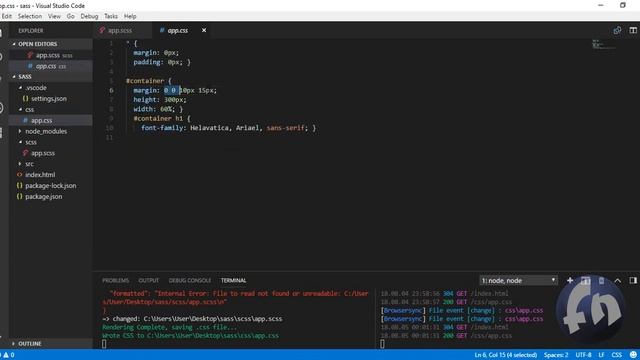Expand the OUTLINE section
This screenshot has width=640, height=360.
[x=51, y=344]
